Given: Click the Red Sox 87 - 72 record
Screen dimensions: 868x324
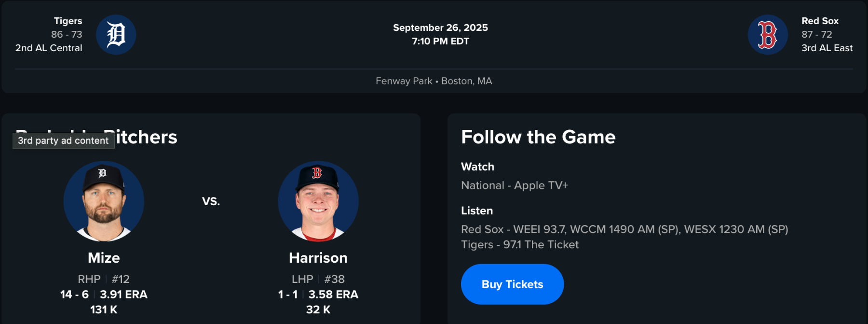Looking at the screenshot, I should click(x=817, y=34).
